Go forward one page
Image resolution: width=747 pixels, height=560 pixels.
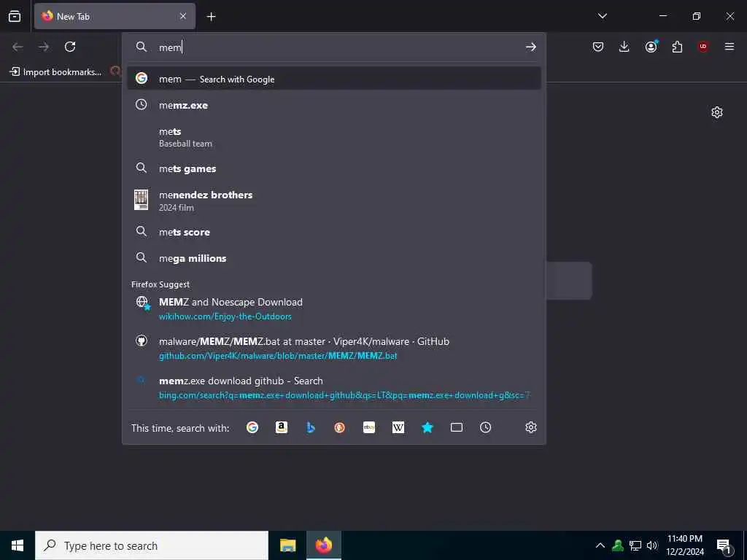tap(44, 47)
